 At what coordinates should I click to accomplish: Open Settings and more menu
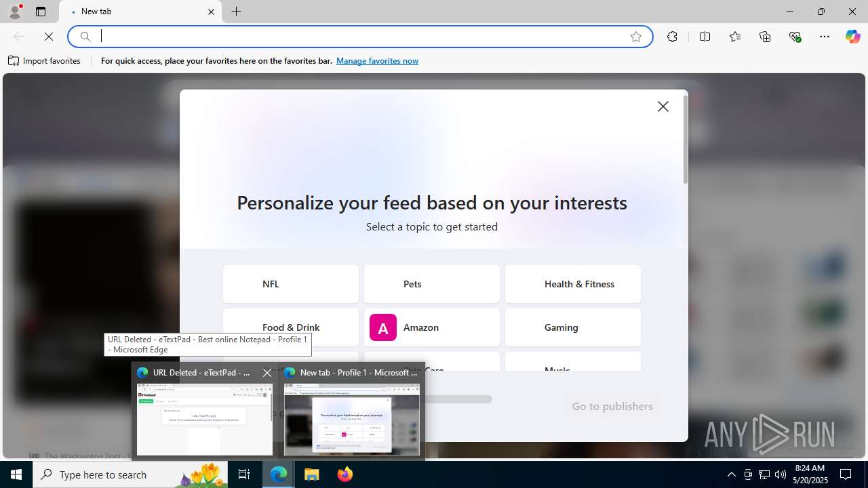825,37
